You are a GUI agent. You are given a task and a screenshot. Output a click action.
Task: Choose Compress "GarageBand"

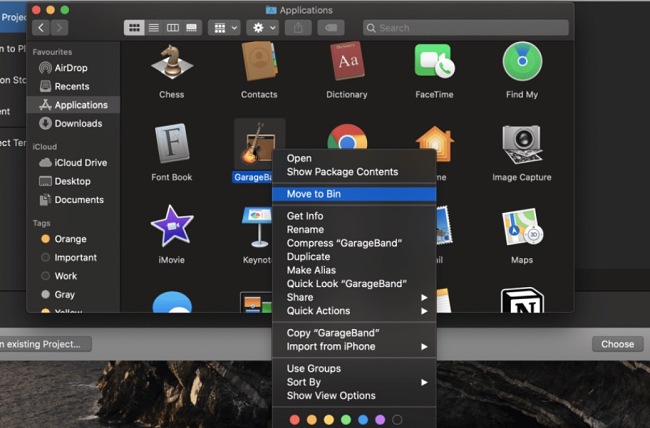click(354, 243)
